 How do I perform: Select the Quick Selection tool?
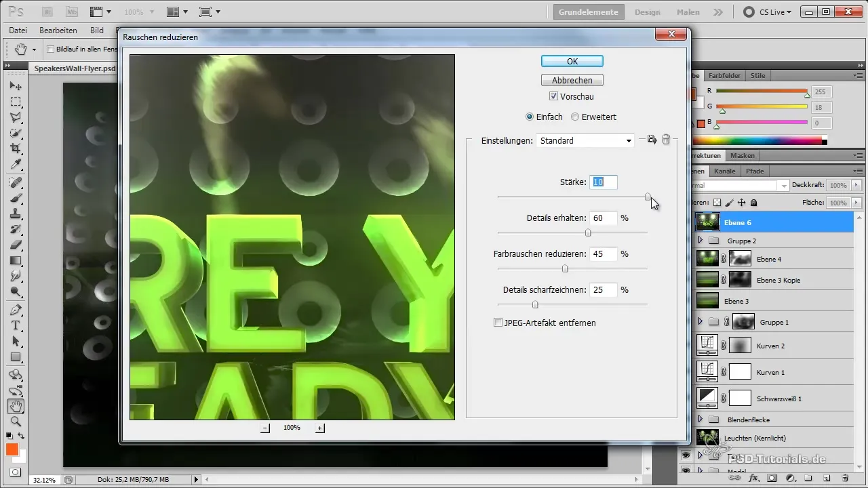[16, 133]
